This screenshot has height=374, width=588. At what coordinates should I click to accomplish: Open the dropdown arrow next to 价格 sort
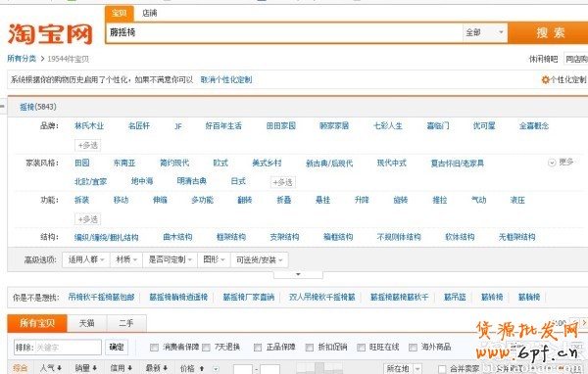[x=216, y=369]
